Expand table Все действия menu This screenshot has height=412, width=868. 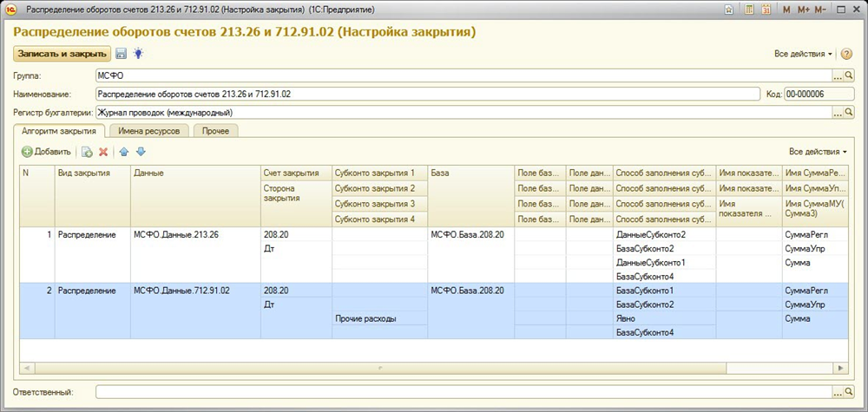[x=818, y=152]
